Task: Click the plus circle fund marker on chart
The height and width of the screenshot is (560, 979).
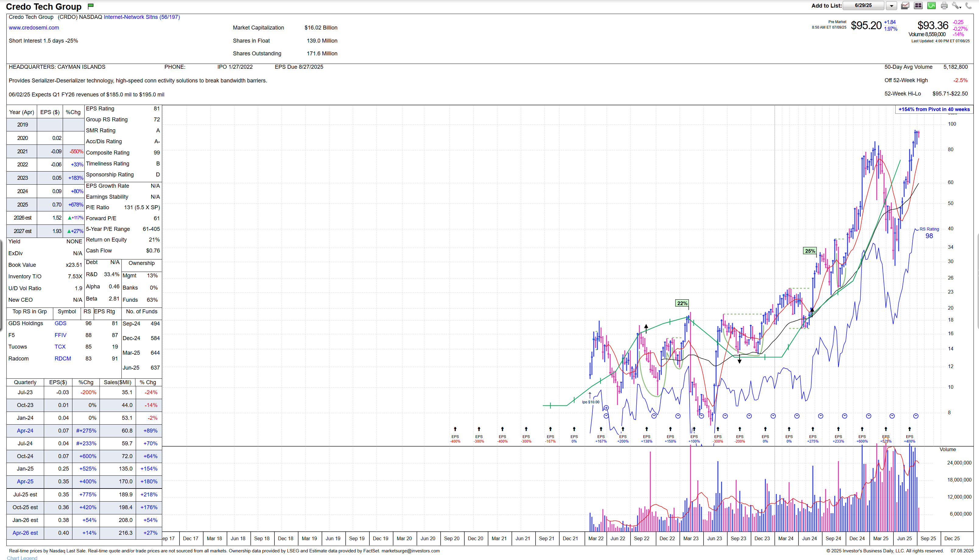Action: (606, 408)
